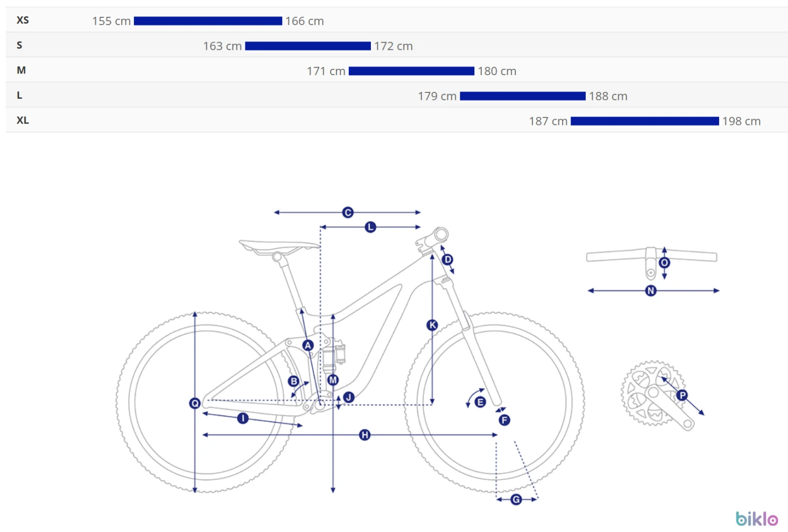Select the K stack marker

[x=432, y=325]
